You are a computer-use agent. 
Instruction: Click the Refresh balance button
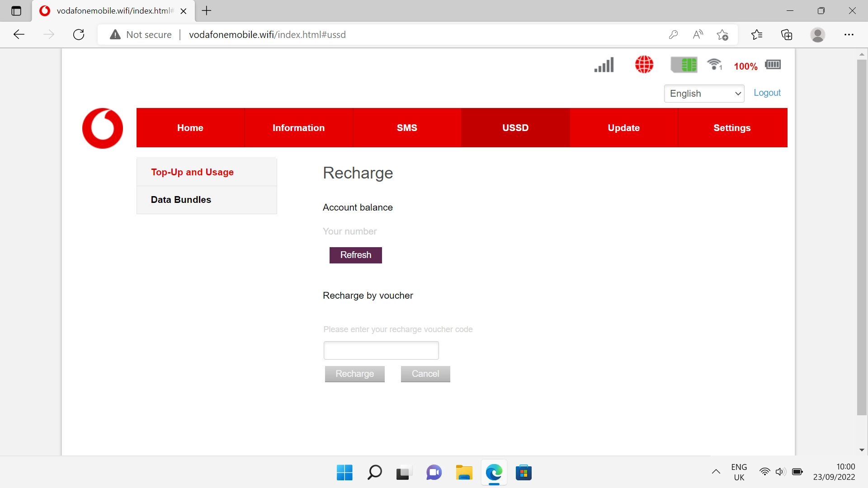[355, 255]
